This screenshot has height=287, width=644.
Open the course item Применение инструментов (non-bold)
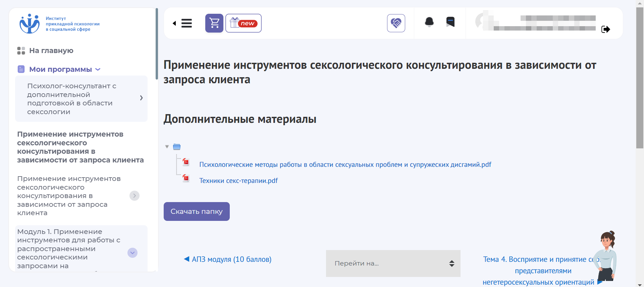pos(69,196)
